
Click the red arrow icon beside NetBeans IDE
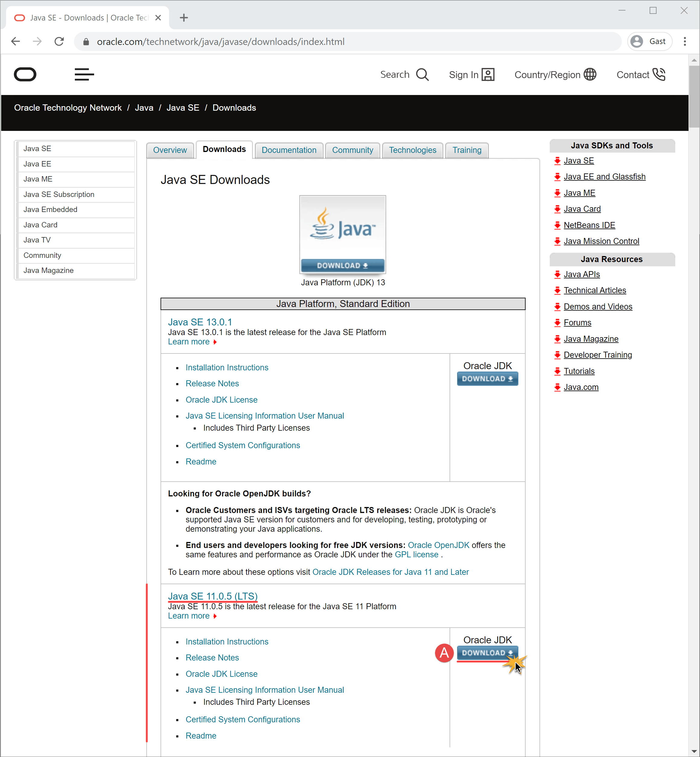coord(557,225)
